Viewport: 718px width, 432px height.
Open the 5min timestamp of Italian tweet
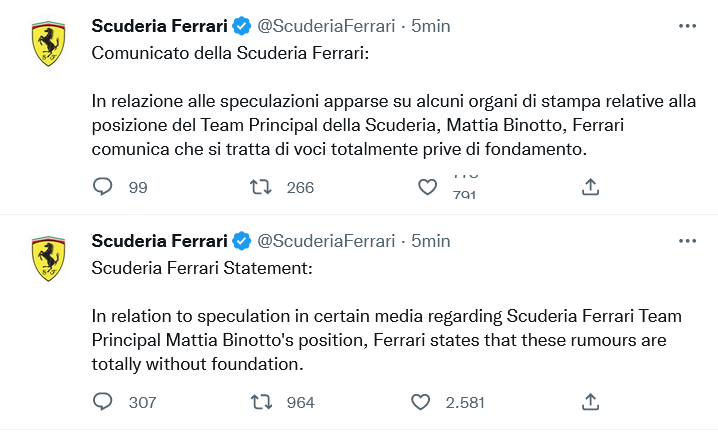click(431, 26)
